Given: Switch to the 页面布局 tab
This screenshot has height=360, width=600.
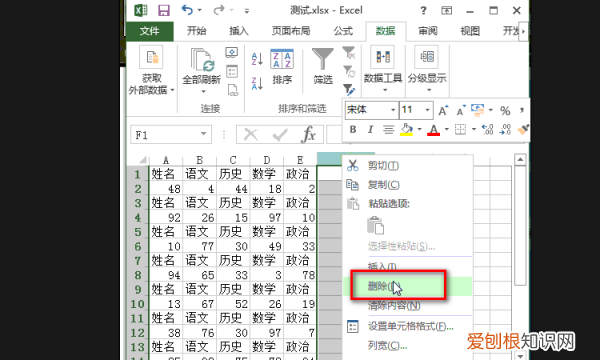Looking at the screenshot, I should [291, 31].
